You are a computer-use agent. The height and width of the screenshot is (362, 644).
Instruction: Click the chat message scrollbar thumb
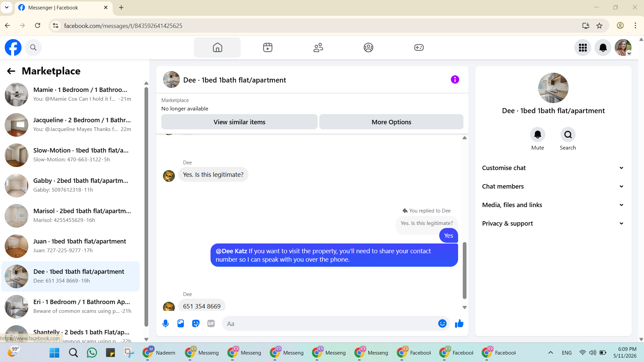pos(464,270)
